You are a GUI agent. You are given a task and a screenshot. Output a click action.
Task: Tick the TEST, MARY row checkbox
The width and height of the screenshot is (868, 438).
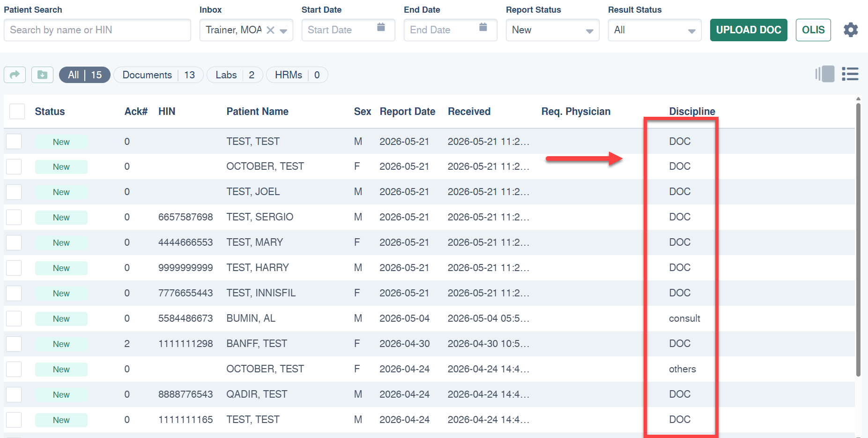pos(14,242)
